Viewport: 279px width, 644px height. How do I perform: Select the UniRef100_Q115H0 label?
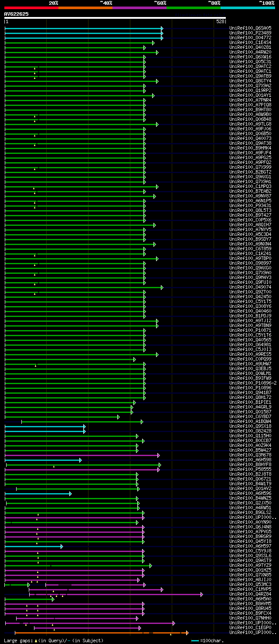tap(250, 436)
